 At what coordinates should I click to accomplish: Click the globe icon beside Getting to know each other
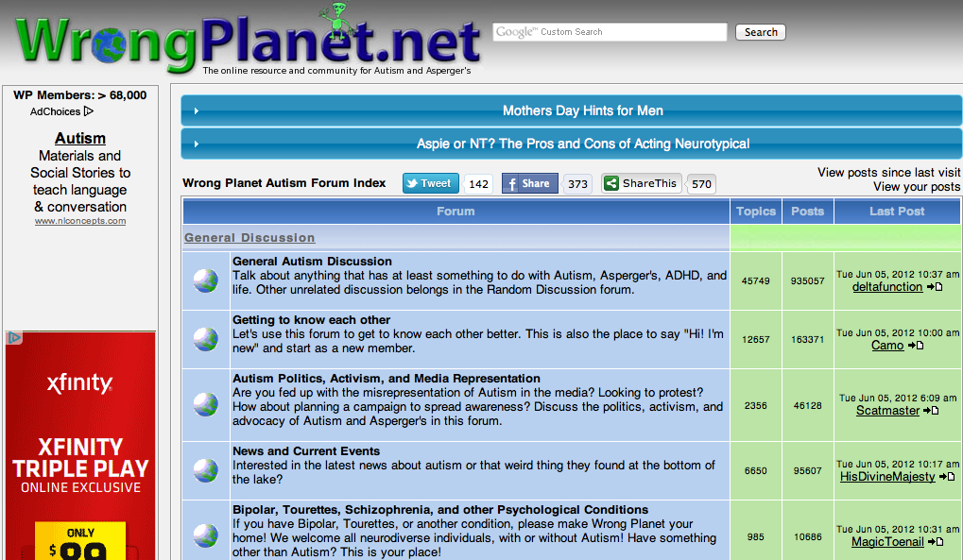205,339
